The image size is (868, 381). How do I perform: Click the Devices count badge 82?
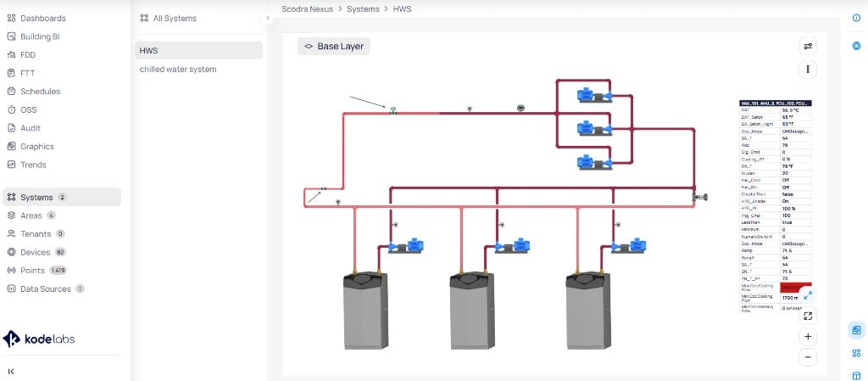click(60, 252)
